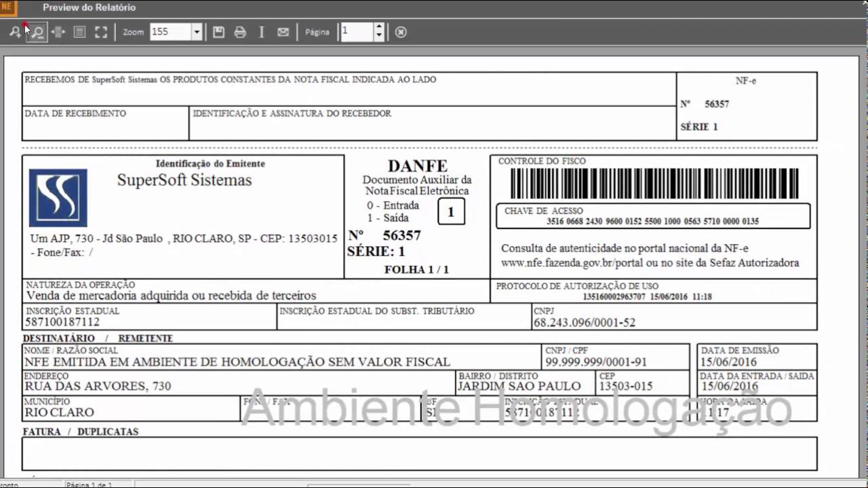Click the zoom out magnifier icon
The height and width of the screenshot is (488, 868).
point(38,32)
